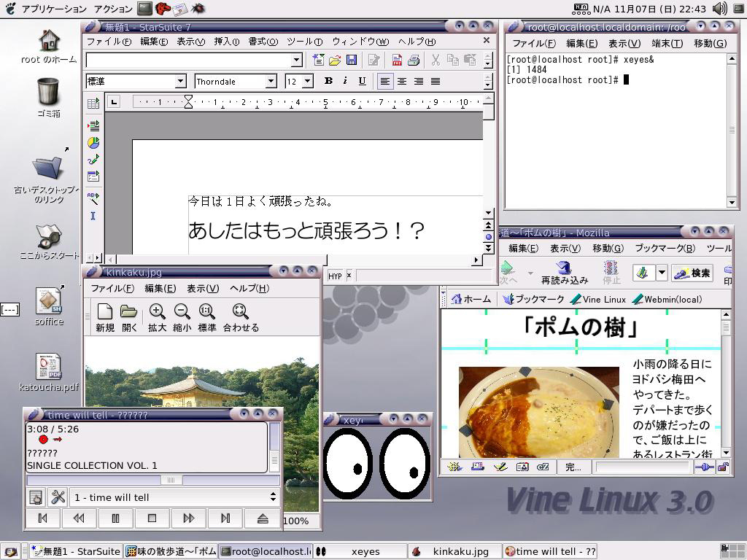Open the URL field dropdown in StarSuite
The height and width of the screenshot is (560, 747).
[x=296, y=60]
